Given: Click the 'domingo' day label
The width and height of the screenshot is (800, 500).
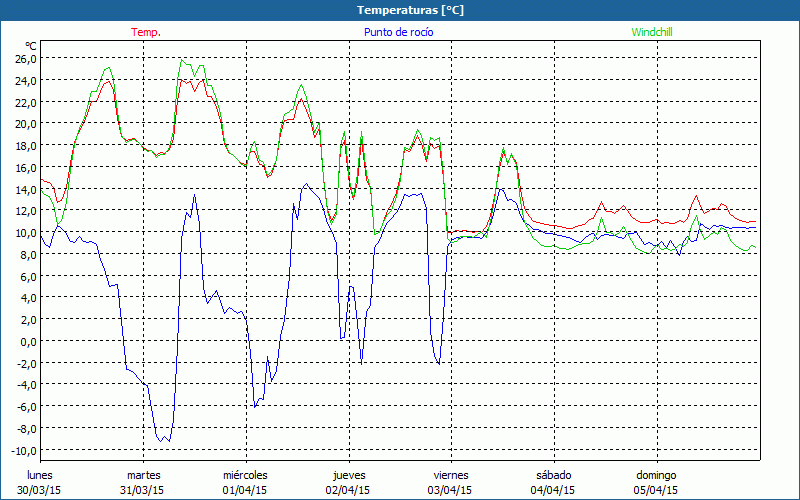Looking at the screenshot, I should click(656, 475).
